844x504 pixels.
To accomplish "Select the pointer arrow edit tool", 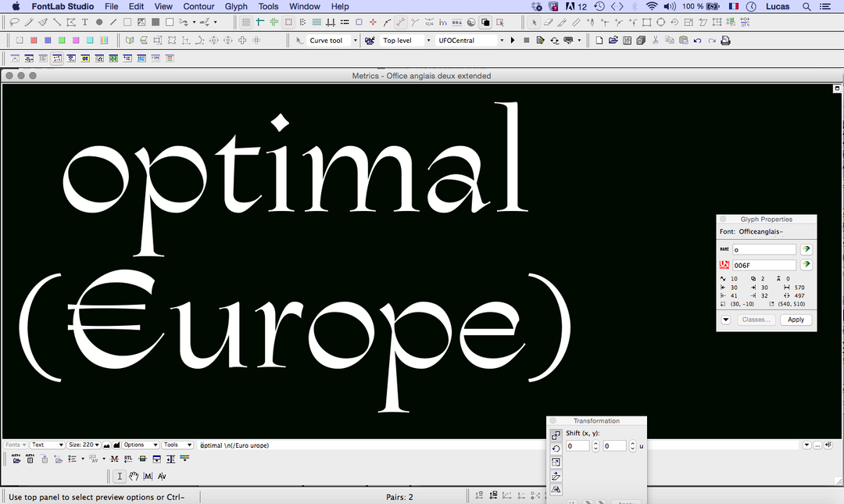I will coord(534,22).
